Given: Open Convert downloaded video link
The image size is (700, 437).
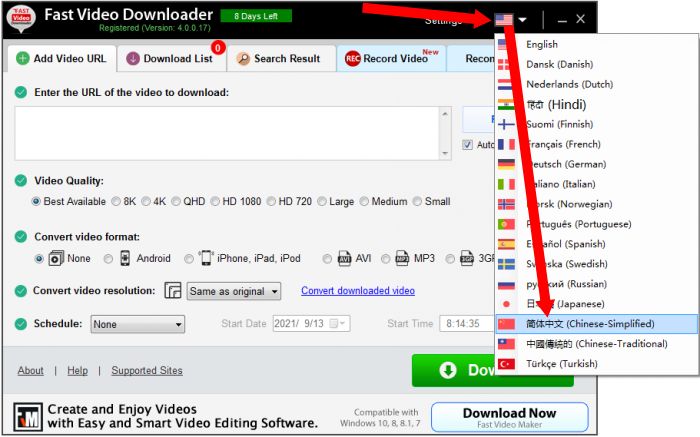Looking at the screenshot, I should [358, 291].
